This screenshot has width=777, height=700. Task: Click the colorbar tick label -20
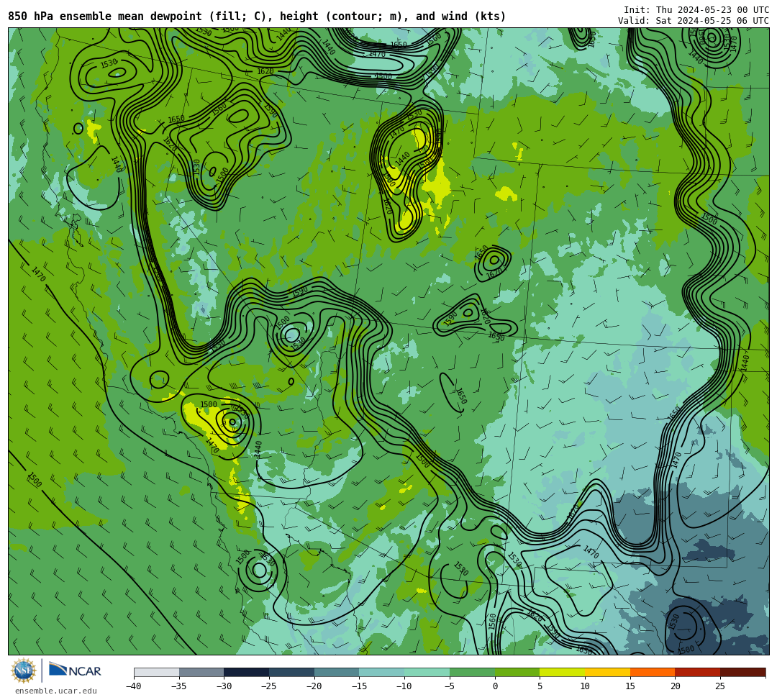[314, 686]
